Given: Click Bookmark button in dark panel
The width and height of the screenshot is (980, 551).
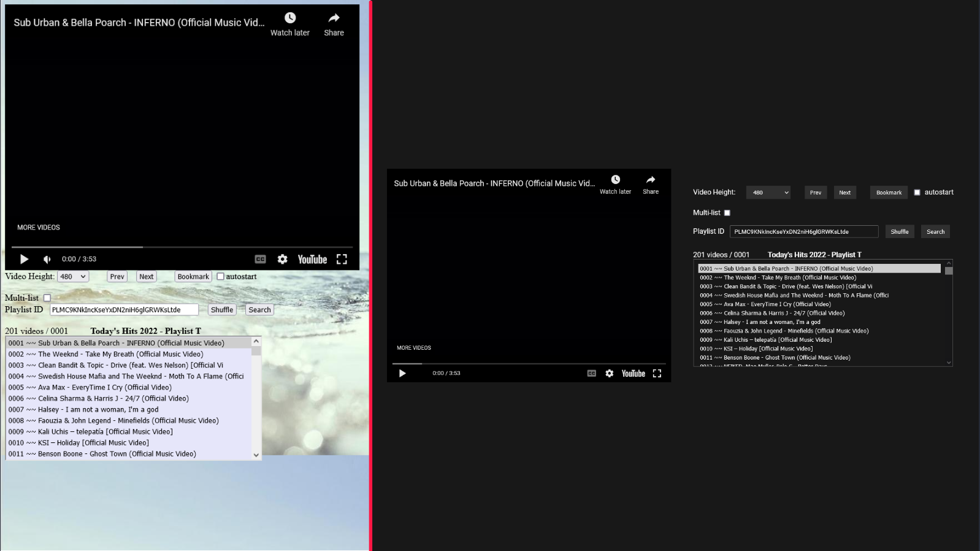Looking at the screenshot, I should [x=889, y=192].
